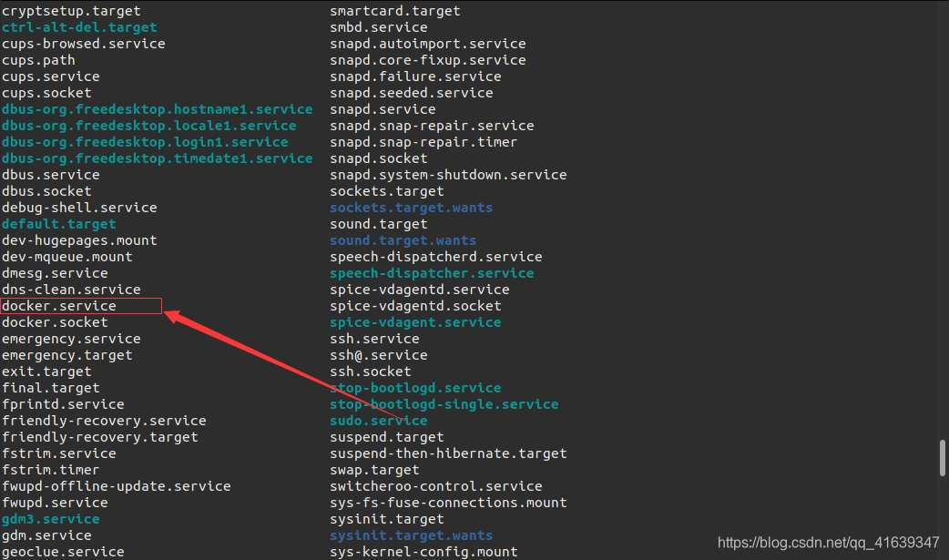Click spice-vdagentd.socket entry

[x=416, y=306]
